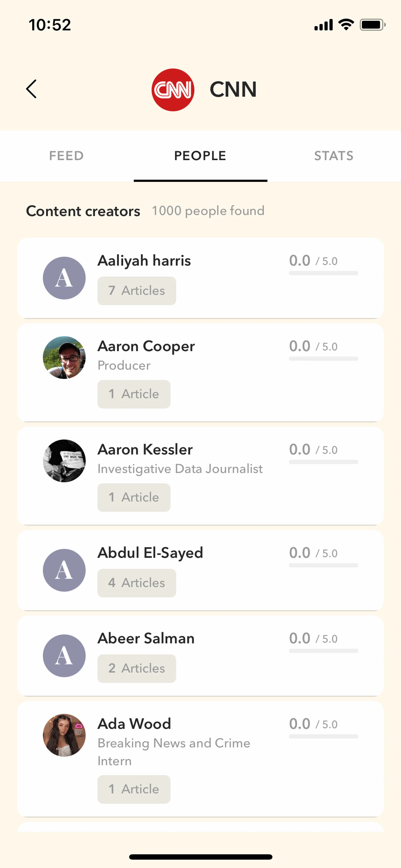Tap Abeer Salman's 2 Articles button
The width and height of the screenshot is (401, 868).
pos(136,669)
